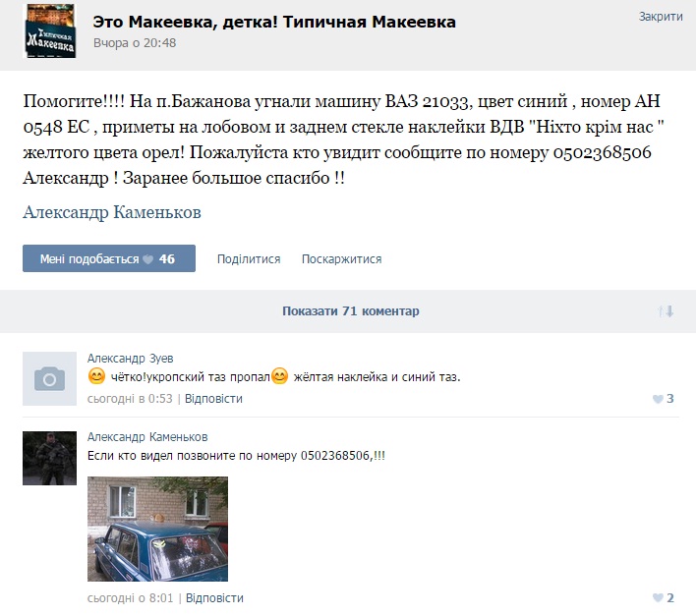Open post timestamp Вчора о 20:48
This screenshot has width=696, height=616.
pyautogui.click(x=135, y=43)
